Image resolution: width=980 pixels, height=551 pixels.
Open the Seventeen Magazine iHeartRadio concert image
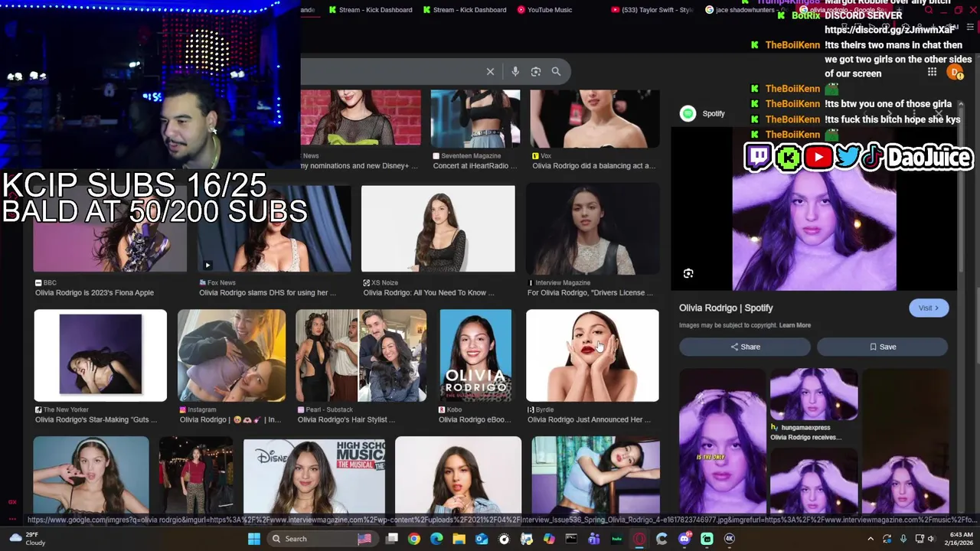(475, 119)
